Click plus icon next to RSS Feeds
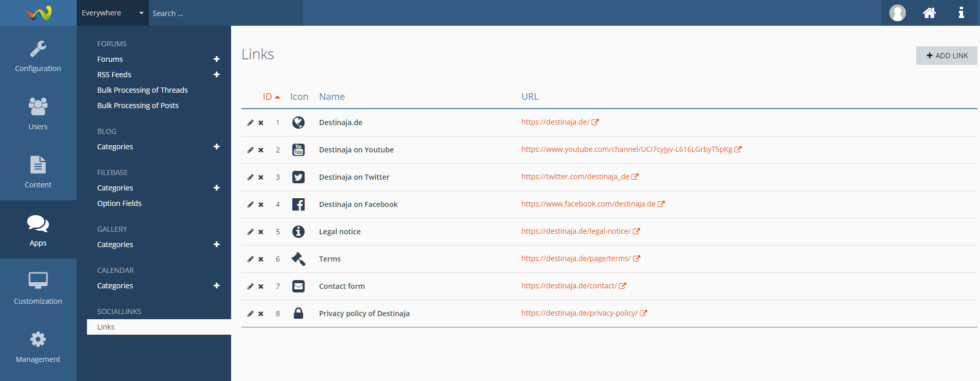This screenshot has width=980, height=381. click(x=217, y=75)
